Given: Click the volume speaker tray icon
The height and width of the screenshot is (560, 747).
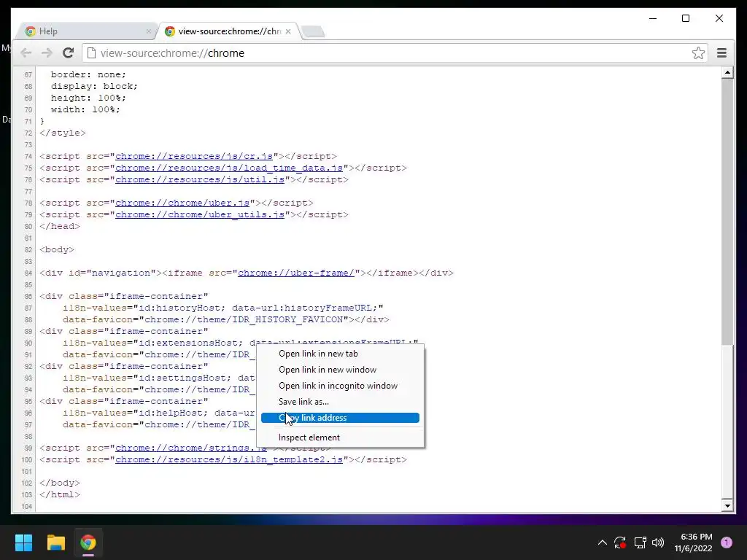Looking at the screenshot, I should tap(658, 542).
